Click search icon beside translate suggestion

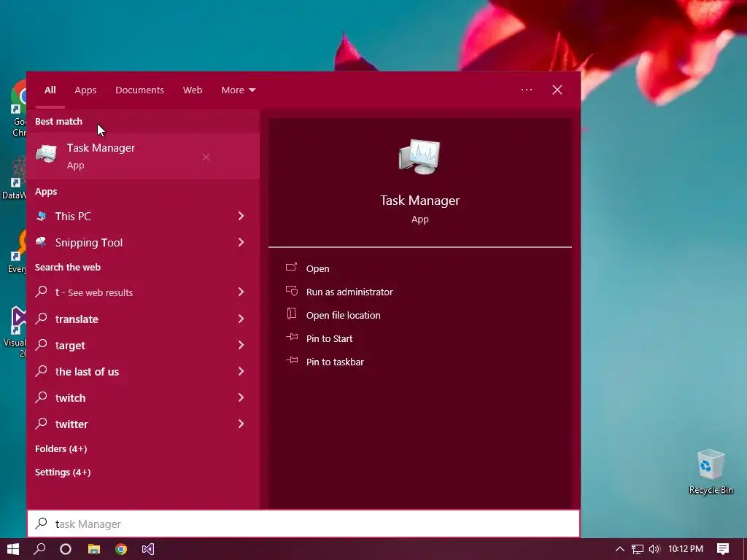pos(42,318)
